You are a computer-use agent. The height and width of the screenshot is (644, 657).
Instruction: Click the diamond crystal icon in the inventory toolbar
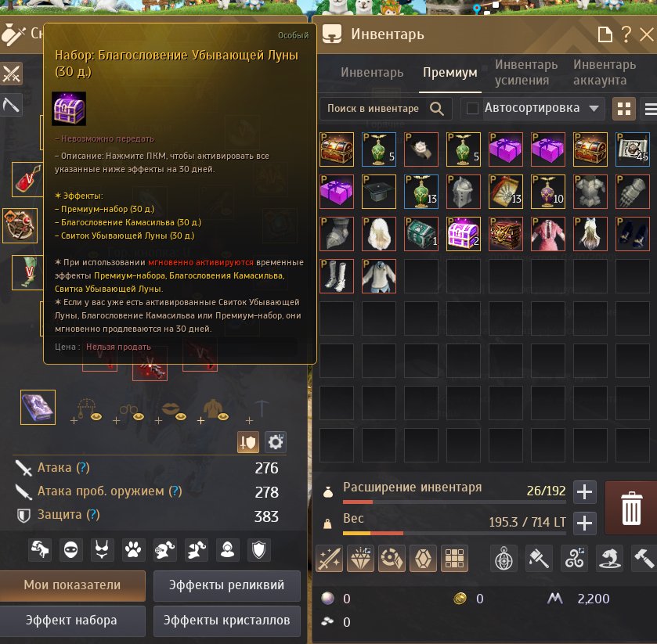[x=360, y=559]
